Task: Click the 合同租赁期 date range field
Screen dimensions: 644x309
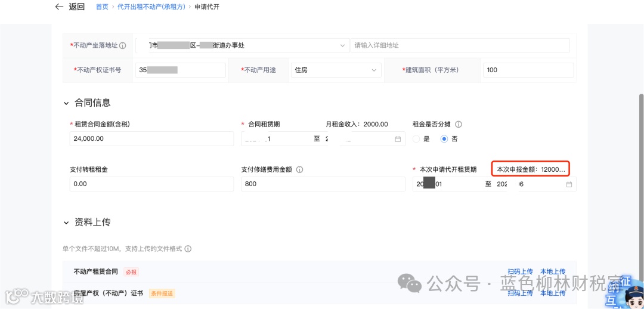Action: click(x=323, y=138)
